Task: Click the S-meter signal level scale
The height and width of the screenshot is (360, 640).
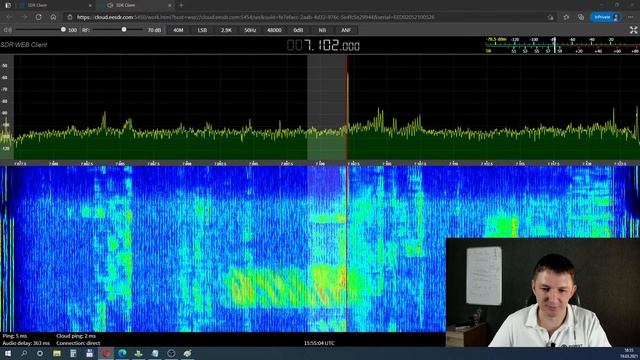Action: [562, 45]
